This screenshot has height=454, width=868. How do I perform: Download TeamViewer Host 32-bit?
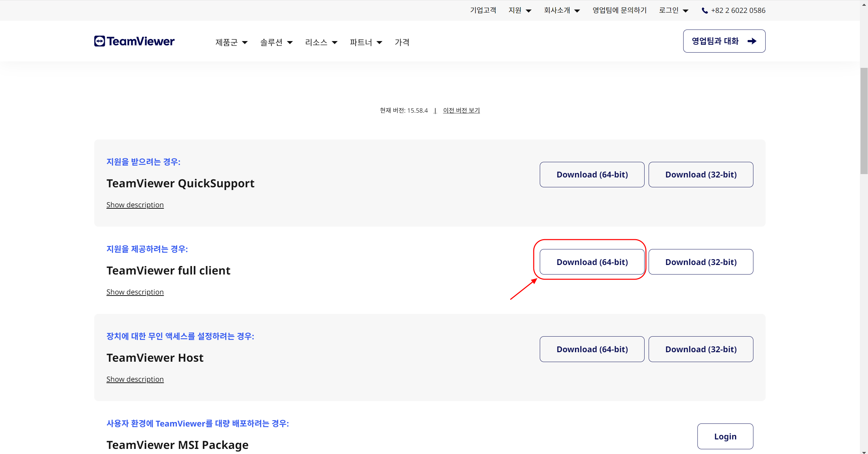tap(701, 349)
